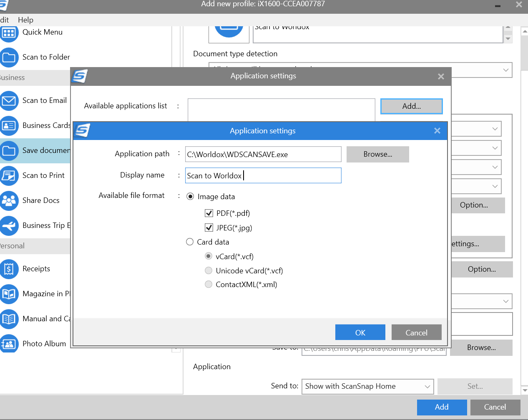Close the front Application settings dialog

pos(437,131)
